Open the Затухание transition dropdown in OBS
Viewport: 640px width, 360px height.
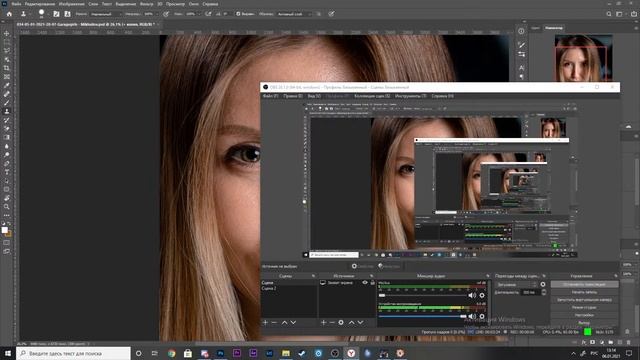516,284
